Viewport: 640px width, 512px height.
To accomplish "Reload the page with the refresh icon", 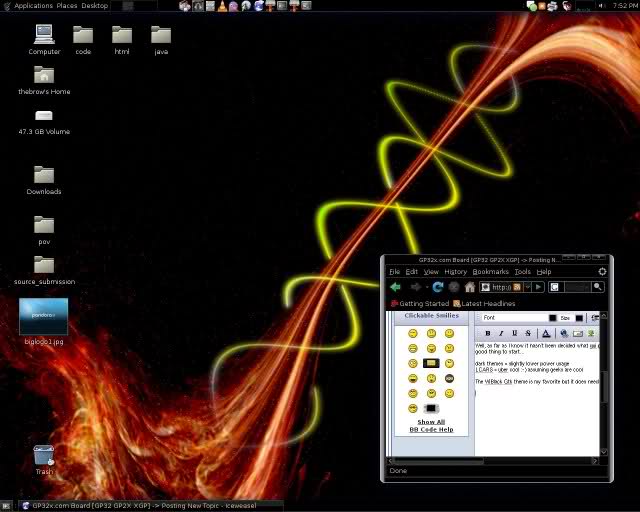I will tap(438, 287).
